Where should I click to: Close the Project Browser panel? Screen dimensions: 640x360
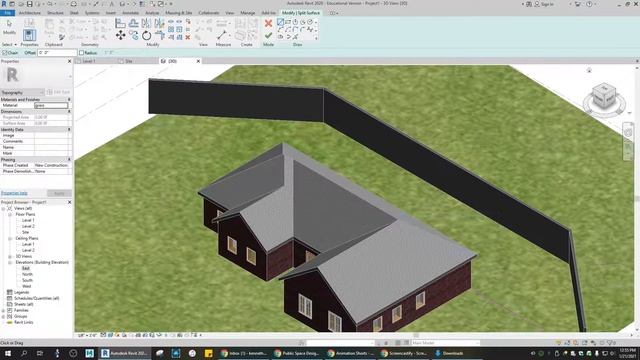pyautogui.click(x=69, y=202)
